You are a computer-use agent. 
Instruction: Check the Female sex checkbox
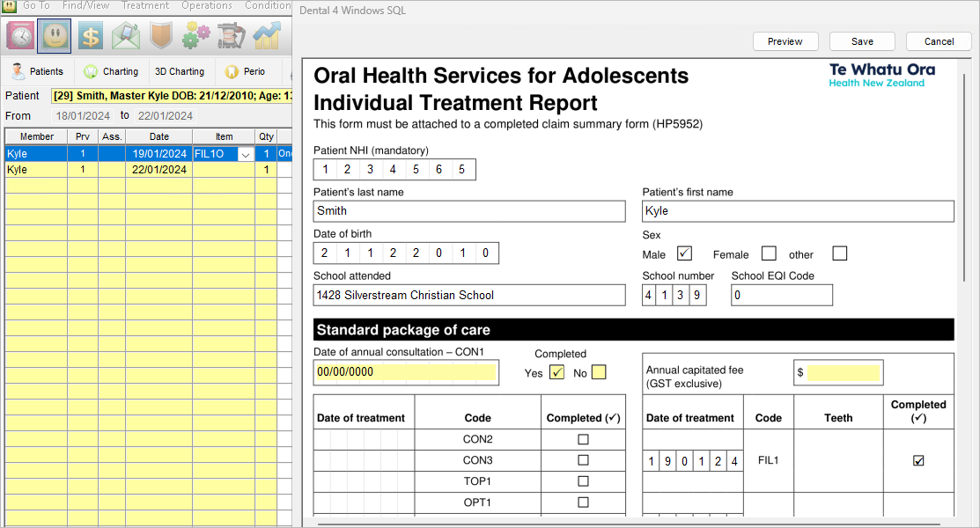tap(769, 253)
